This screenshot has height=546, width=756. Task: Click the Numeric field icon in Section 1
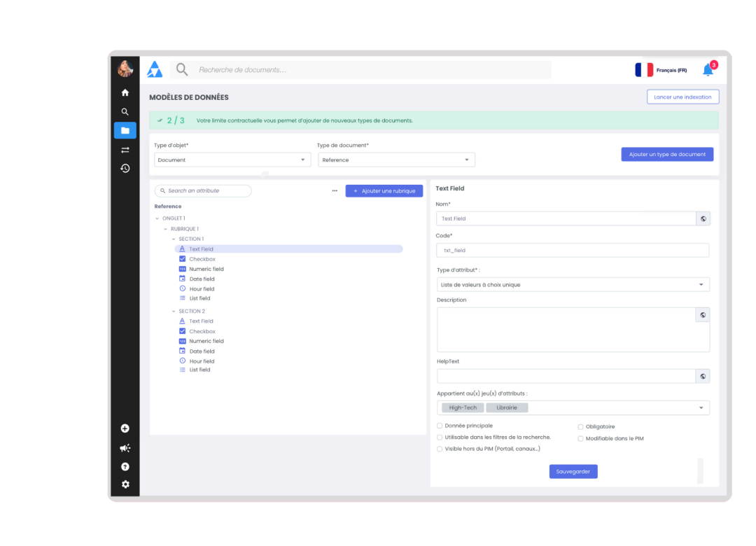(182, 269)
